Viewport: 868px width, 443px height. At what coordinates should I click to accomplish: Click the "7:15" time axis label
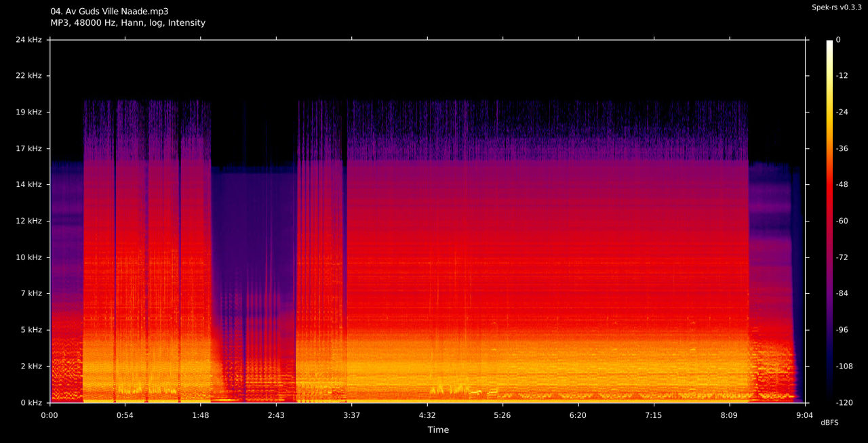pyautogui.click(x=653, y=415)
